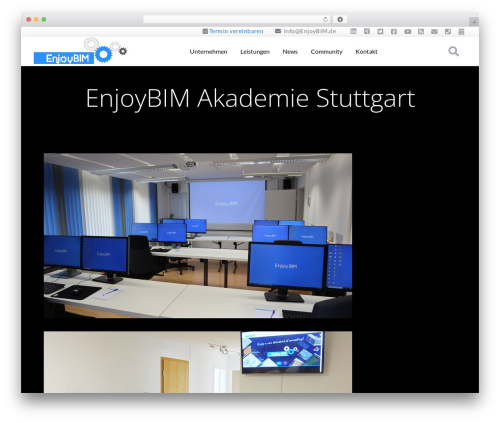Screen dimensions: 500x423
Task: Open the classroom photo with blue monitors
Action: point(198,236)
